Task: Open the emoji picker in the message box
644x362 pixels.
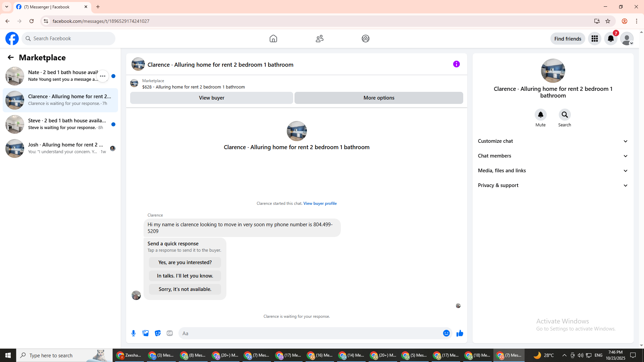Action: pos(446,333)
